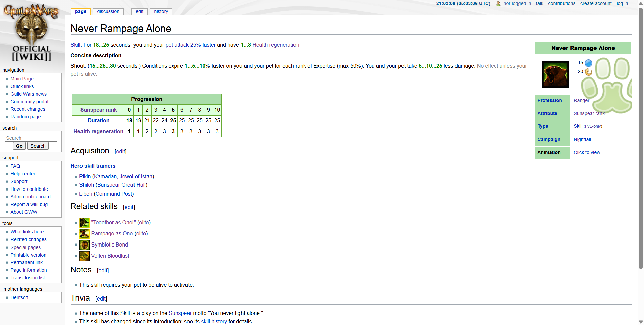Open Guild Wars news

29,94
